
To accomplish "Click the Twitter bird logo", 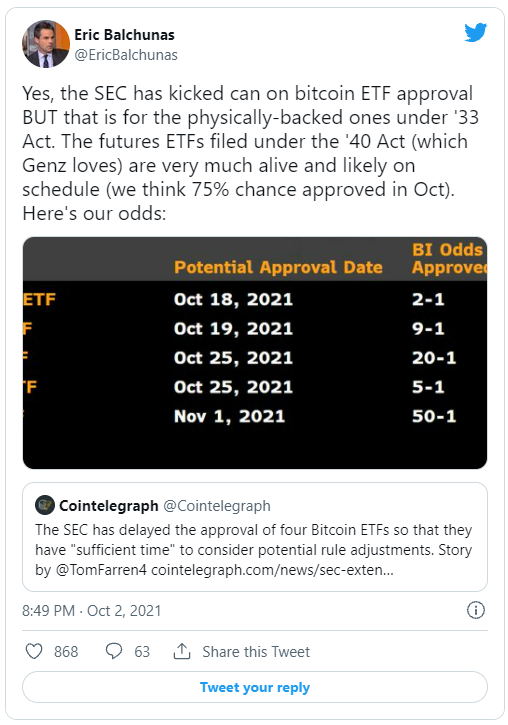I will click(x=476, y=32).
